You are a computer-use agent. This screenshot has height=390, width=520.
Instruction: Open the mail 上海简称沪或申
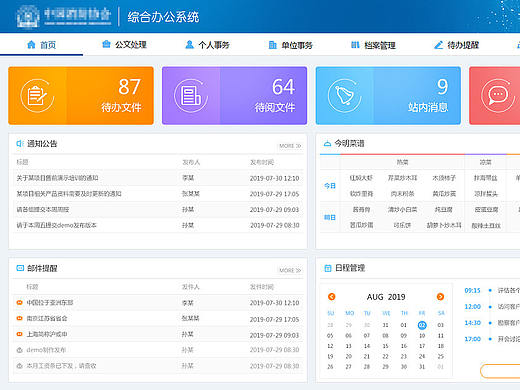pos(47,334)
